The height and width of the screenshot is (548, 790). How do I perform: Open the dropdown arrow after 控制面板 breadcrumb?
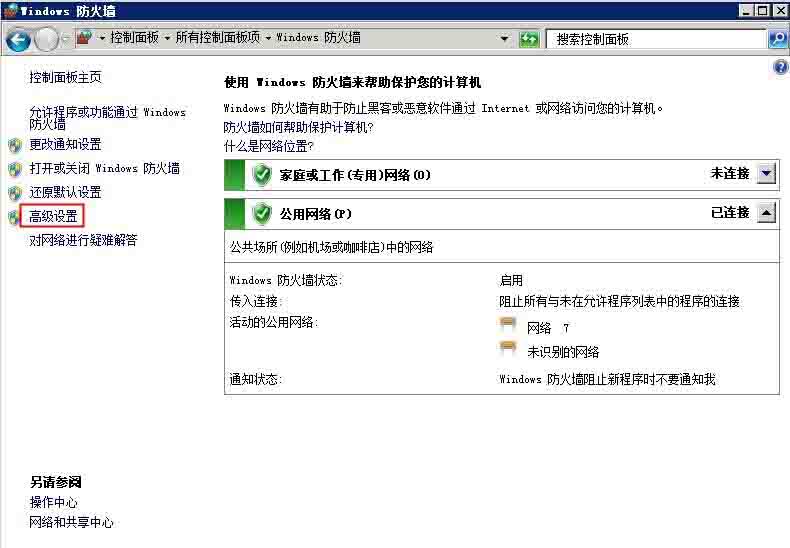coord(166,38)
